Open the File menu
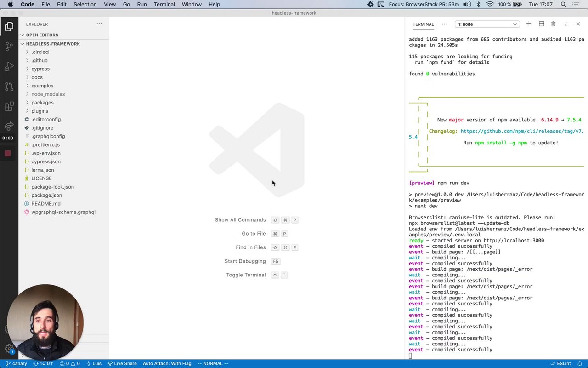 [x=45, y=4]
